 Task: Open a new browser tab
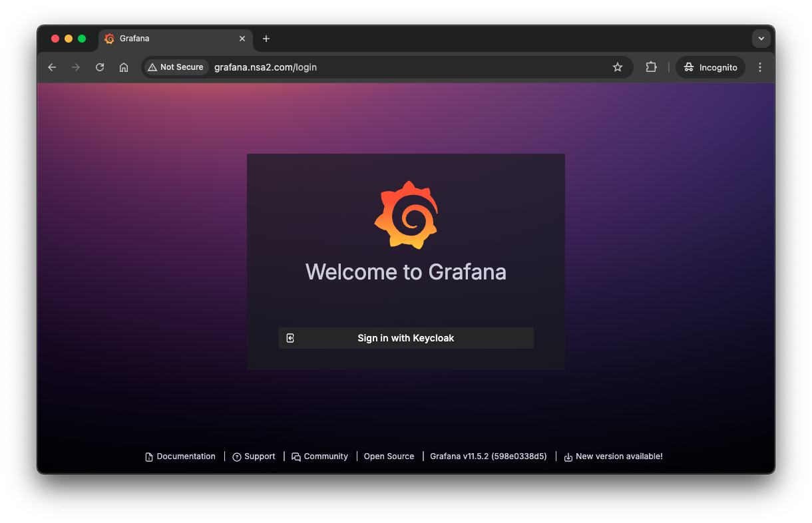coord(266,39)
